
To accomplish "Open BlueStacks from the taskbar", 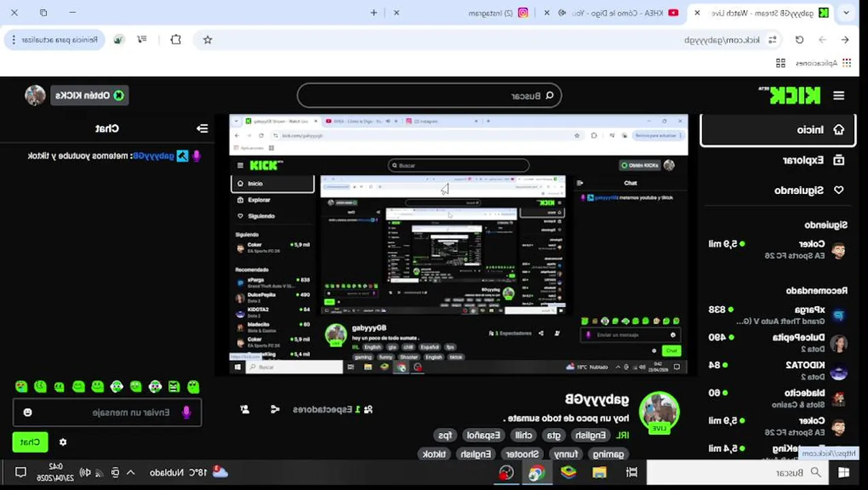I will click(568, 472).
